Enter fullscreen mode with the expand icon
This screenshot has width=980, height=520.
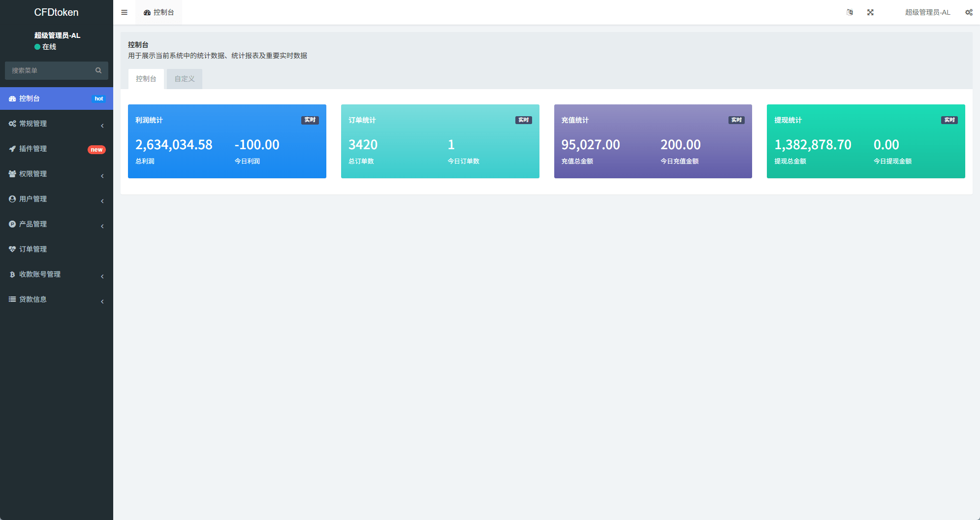(870, 12)
